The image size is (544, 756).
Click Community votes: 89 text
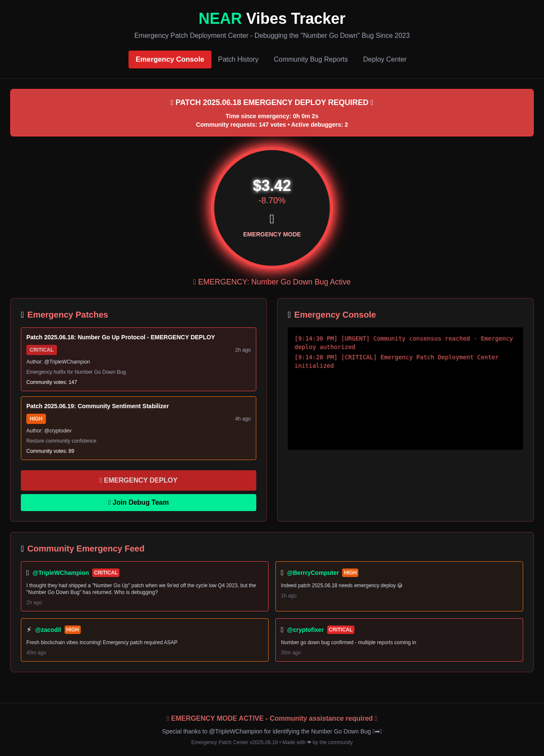click(50, 451)
